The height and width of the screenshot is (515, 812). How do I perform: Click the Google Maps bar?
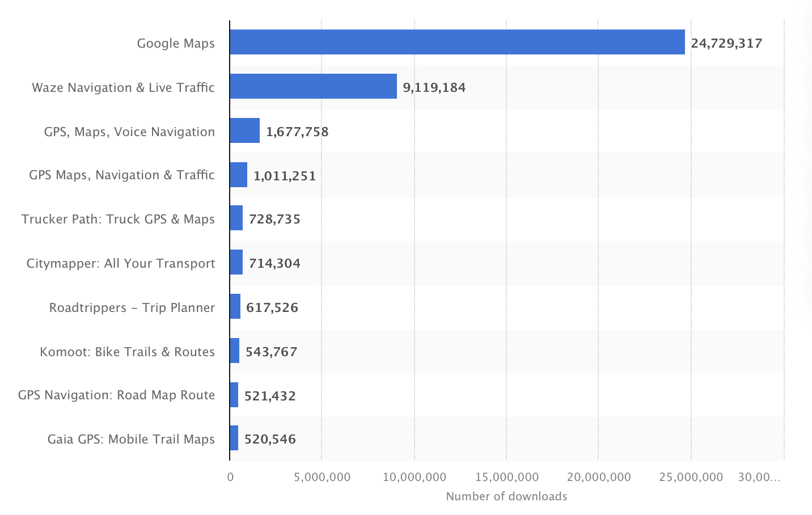coord(457,42)
